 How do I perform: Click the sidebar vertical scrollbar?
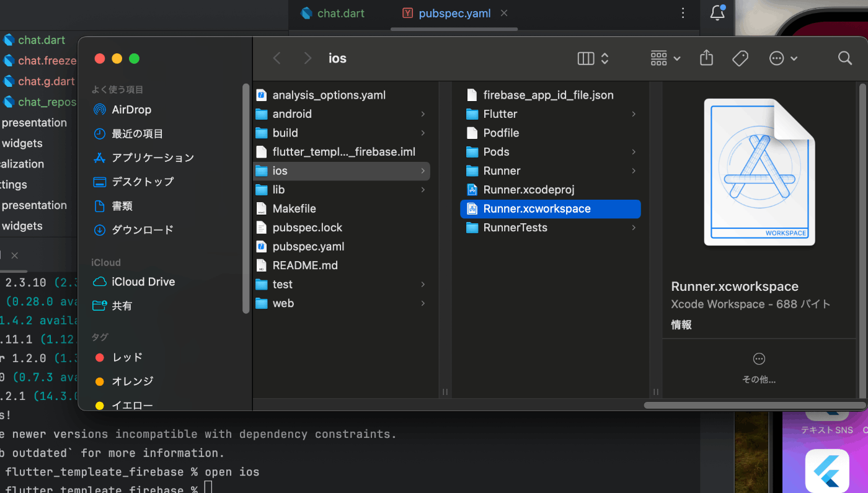(x=246, y=198)
